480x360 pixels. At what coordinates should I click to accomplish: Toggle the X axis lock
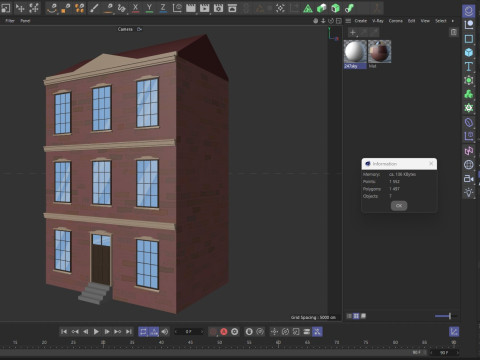135,8
